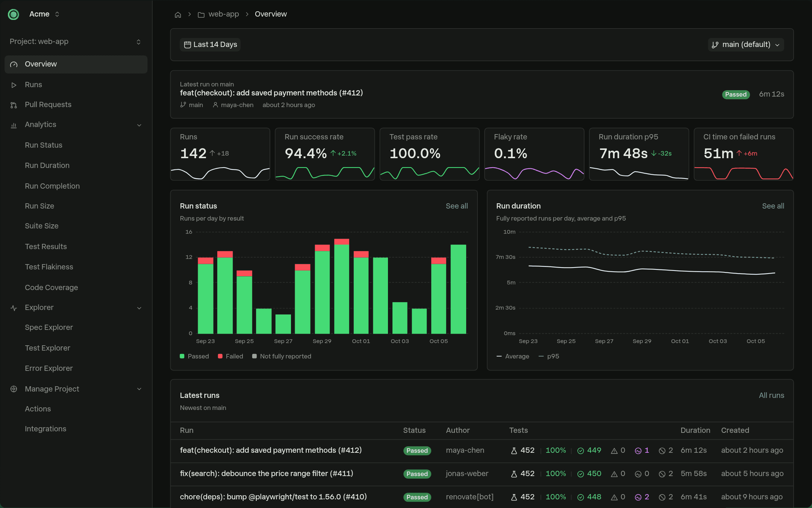Image resolution: width=812 pixels, height=508 pixels.
Task: Collapse the Analytics sidebar section chevron
Action: point(139,125)
